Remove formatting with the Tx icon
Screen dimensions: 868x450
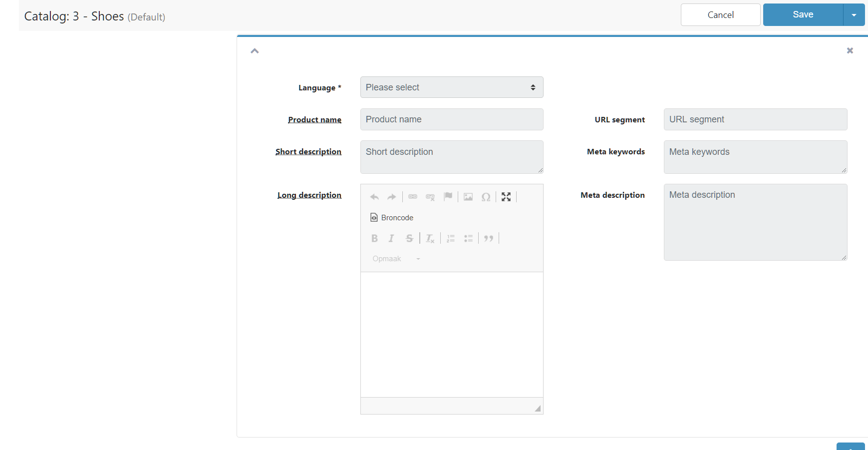click(x=430, y=238)
